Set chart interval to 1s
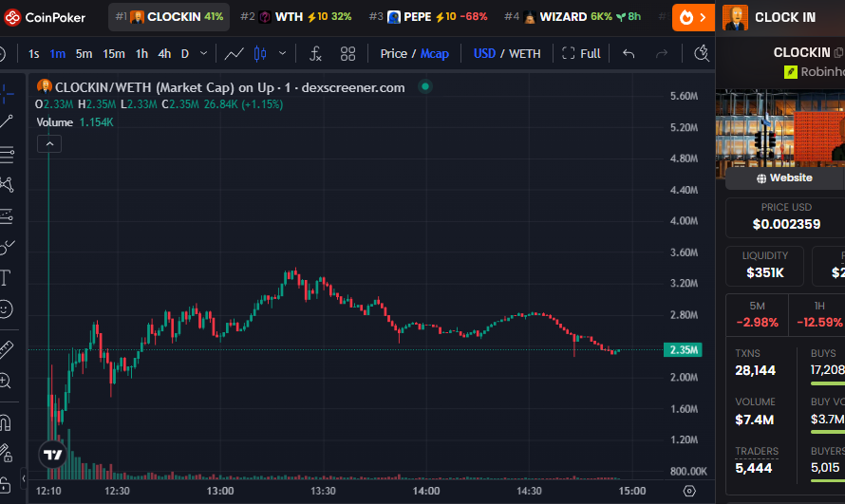The height and width of the screenshot is (504, 845). click(x=33, y=54)
